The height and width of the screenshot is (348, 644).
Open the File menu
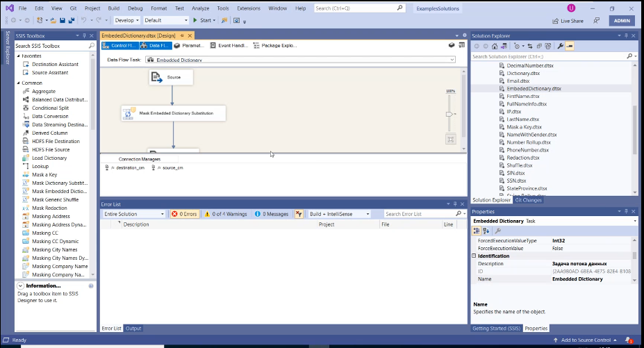pos(23,8)
